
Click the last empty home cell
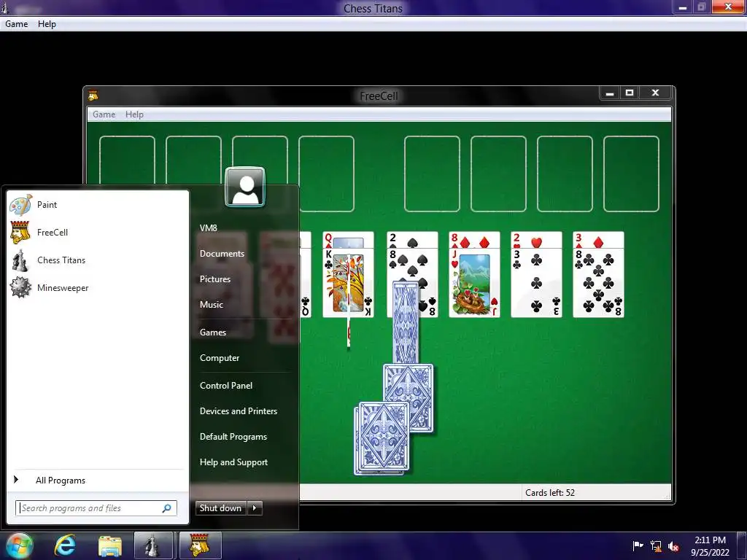(x=631, y=174)
